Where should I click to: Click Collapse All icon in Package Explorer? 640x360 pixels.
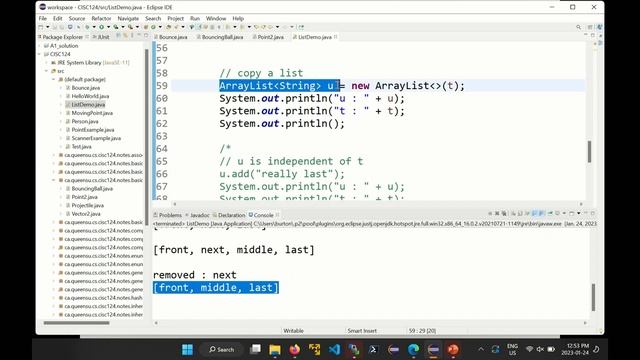click(119, 36)
